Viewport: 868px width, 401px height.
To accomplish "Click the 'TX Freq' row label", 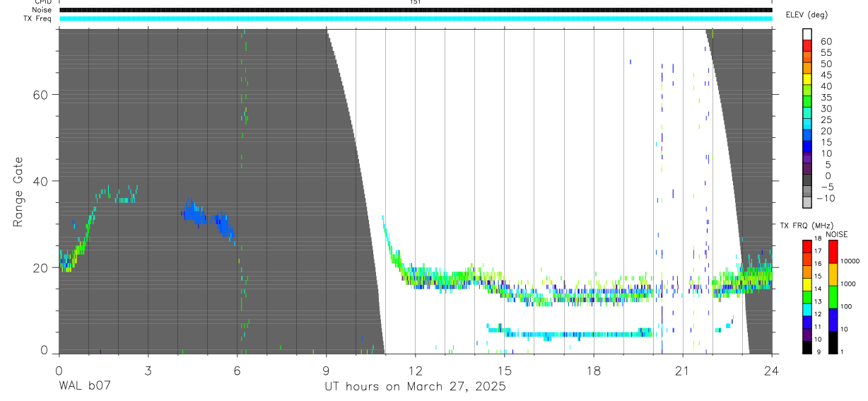I will click(x=38, y=18).
